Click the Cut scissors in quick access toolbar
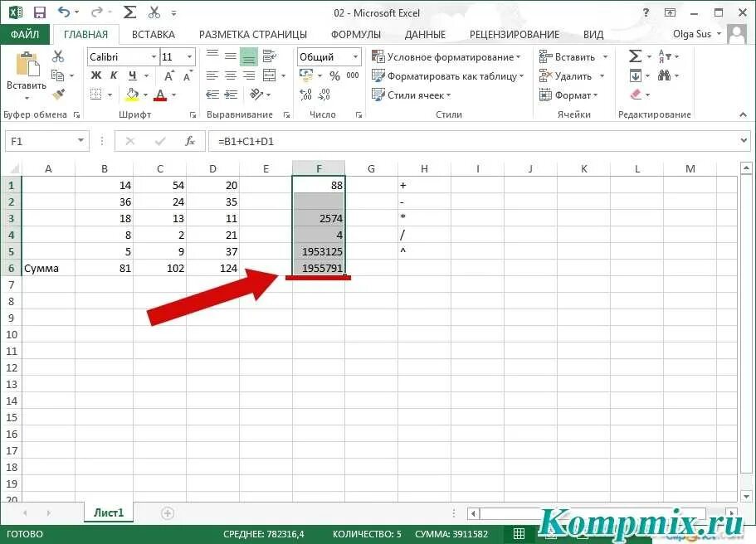Image resolution: width=756 pixels, height=544 pixels. click(154, 12)
